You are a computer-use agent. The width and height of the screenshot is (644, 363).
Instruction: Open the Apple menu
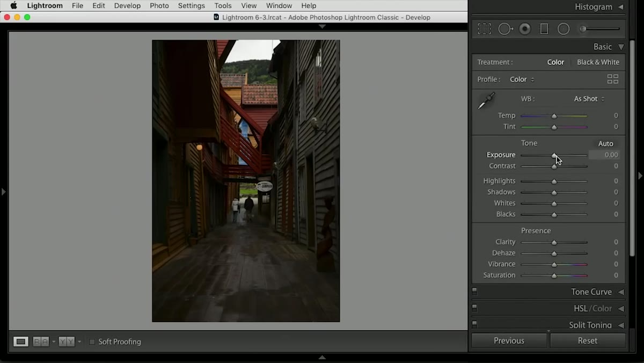click(14, 6)
